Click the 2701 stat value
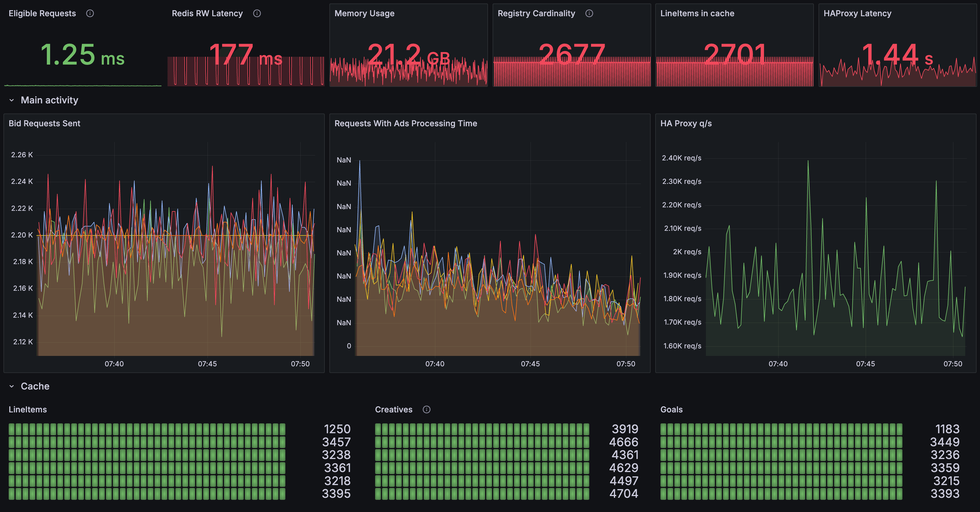Viewport: 980px width, 512px height. point(735,55)
